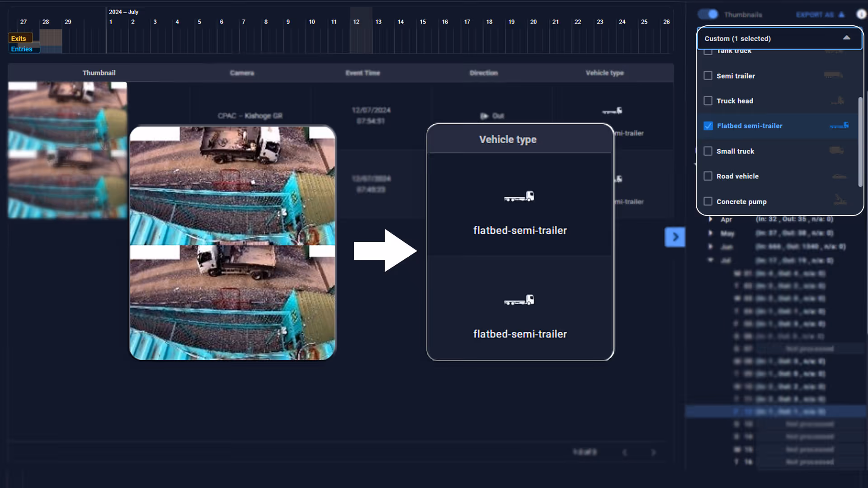Collapse the Custom (1 selected) dropdown
This screenshot has width=868, height=488.
[x=846, y=38]
